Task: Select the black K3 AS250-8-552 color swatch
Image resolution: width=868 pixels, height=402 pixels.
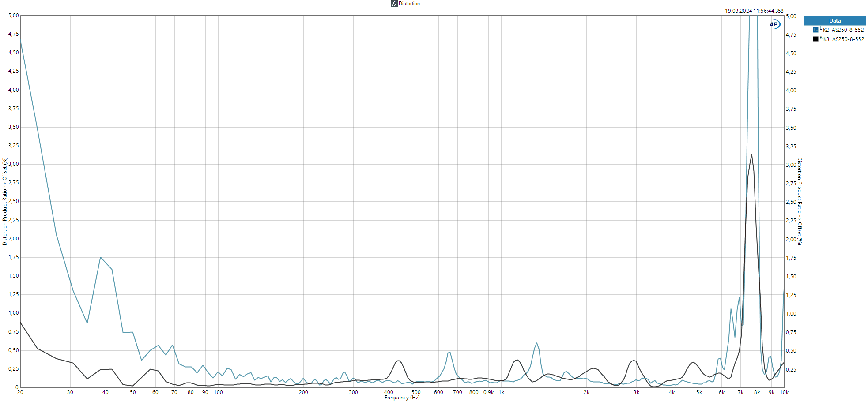Action: click(x=815, y=39)
